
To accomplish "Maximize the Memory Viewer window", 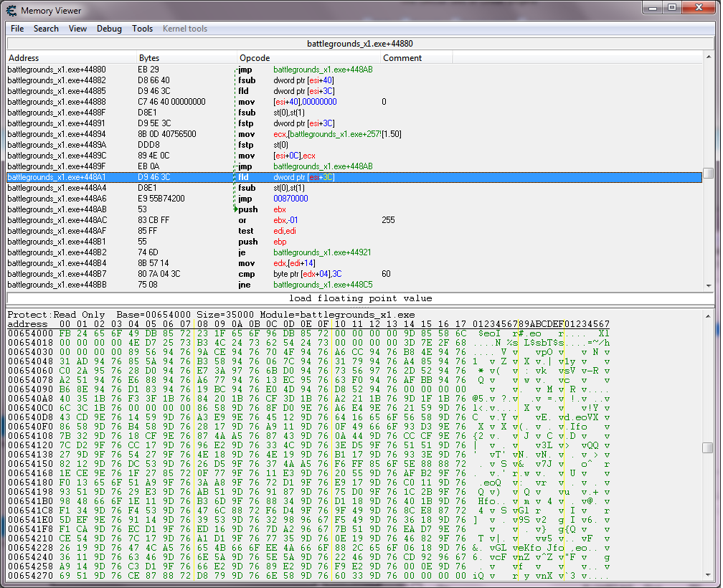I will point(671,8).
